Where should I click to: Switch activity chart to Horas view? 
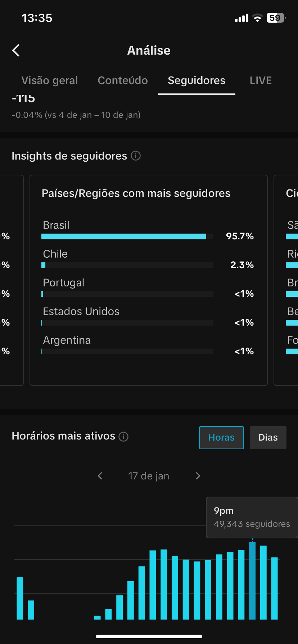(221, 437)
